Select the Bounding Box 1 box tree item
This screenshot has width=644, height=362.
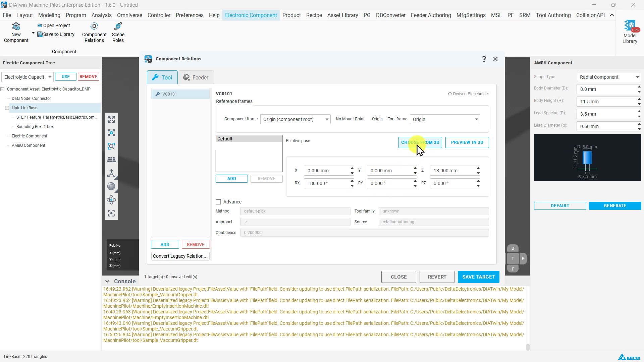pyautogui.click(x=35, y=127)
